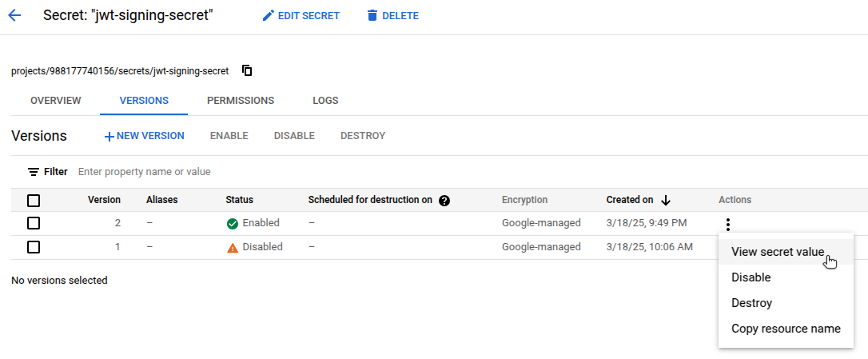Click the Created on sort arrow
Screen dimensions: 868x359
[x=666, y=200]
